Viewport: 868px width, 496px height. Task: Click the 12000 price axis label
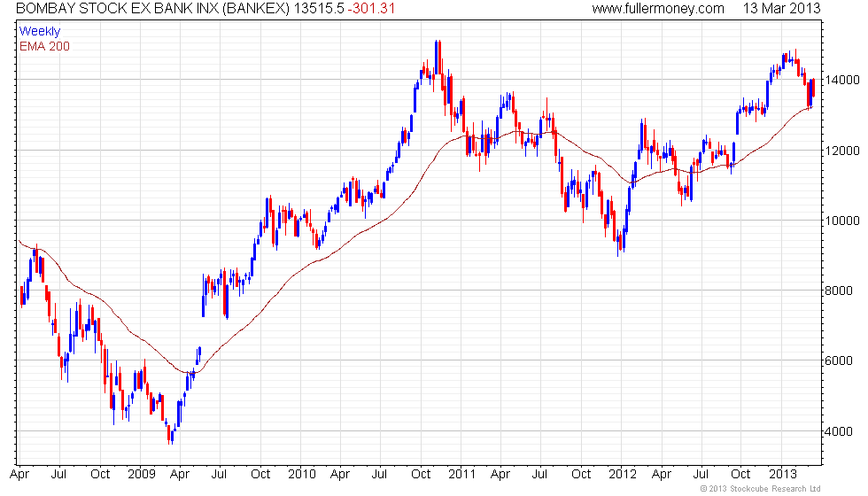coord(841,150)
